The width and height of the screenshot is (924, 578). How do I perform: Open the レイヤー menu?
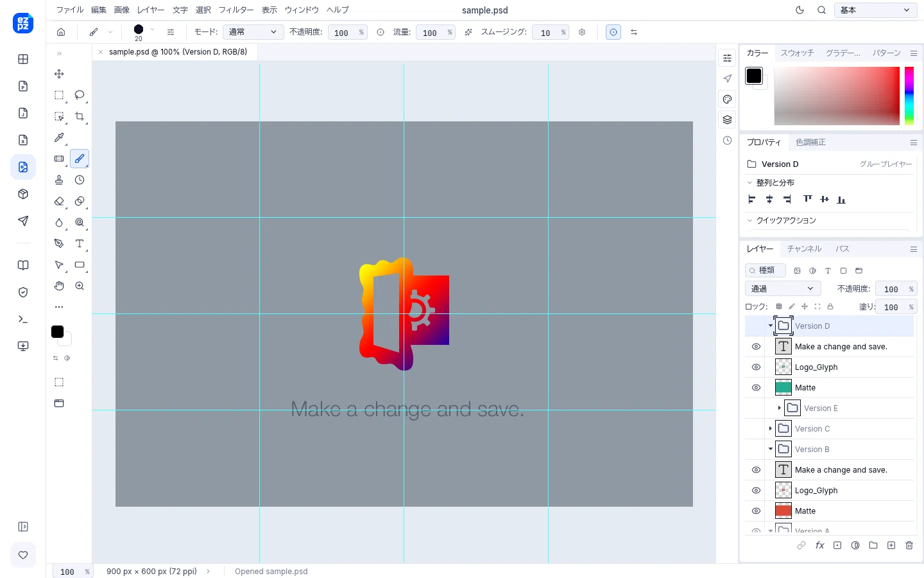pyautogui.click(x=151, y=10)
